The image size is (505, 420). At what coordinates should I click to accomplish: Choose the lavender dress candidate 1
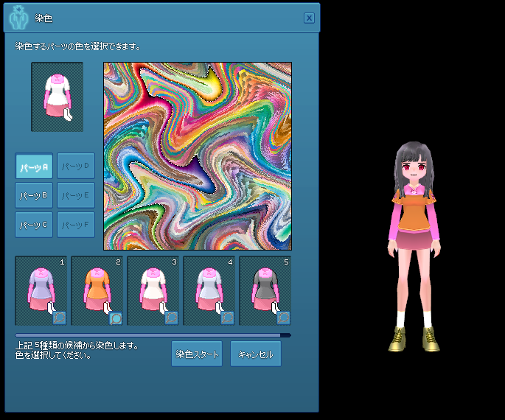pyautogui.click(x=41, y=290)
